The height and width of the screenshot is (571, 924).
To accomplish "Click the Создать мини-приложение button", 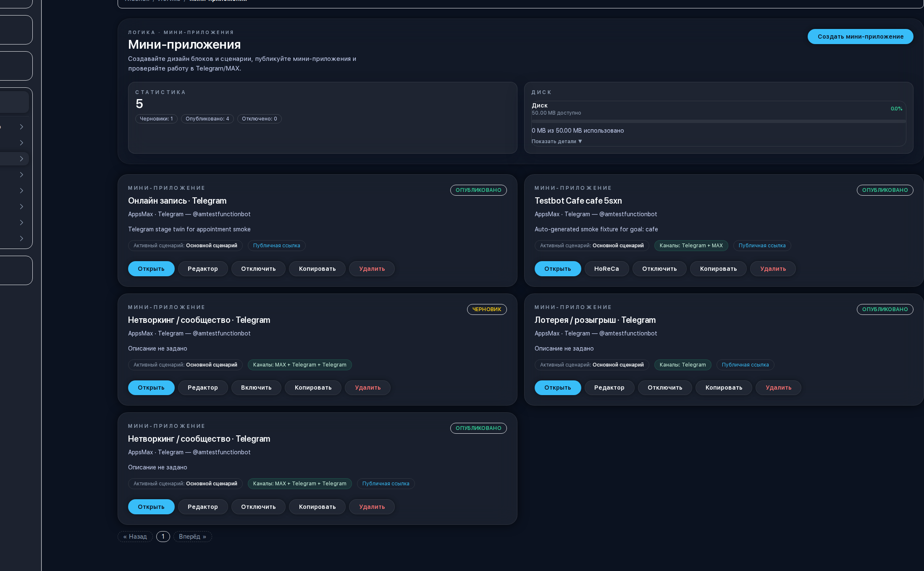I will (860, 37).
